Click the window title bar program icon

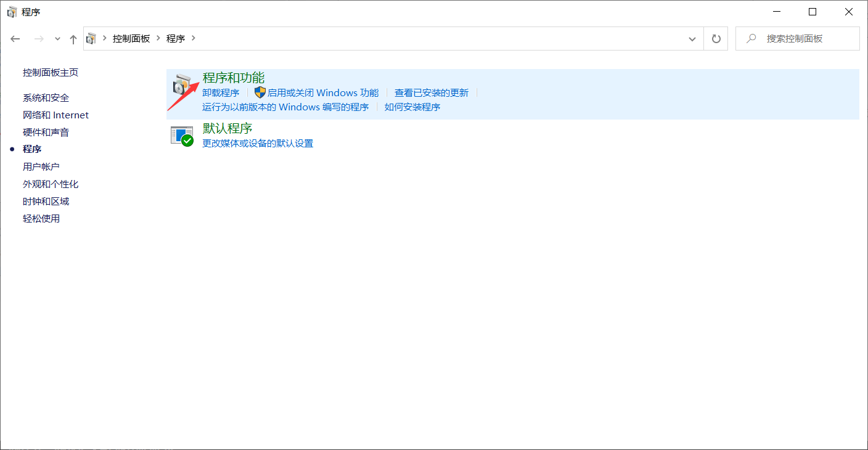[12, 12]
